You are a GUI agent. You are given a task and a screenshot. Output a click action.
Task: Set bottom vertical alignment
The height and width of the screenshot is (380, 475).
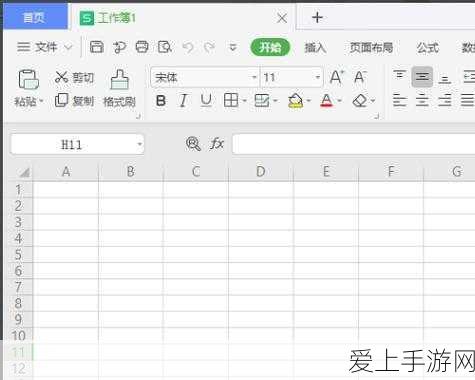click(445, 79)
